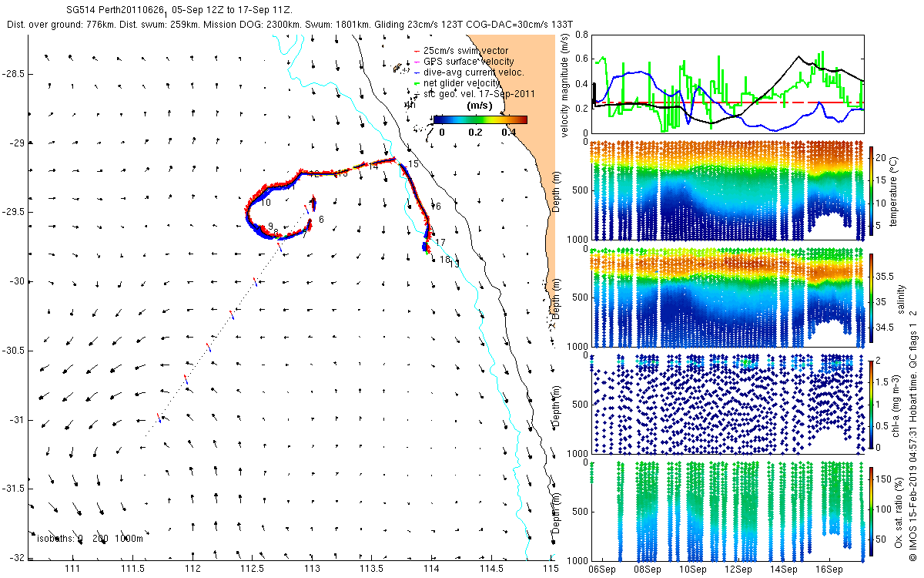Screen dimensions: 924x578
Task: Click the red dashed line in the velocity plot
Action: 728,102
